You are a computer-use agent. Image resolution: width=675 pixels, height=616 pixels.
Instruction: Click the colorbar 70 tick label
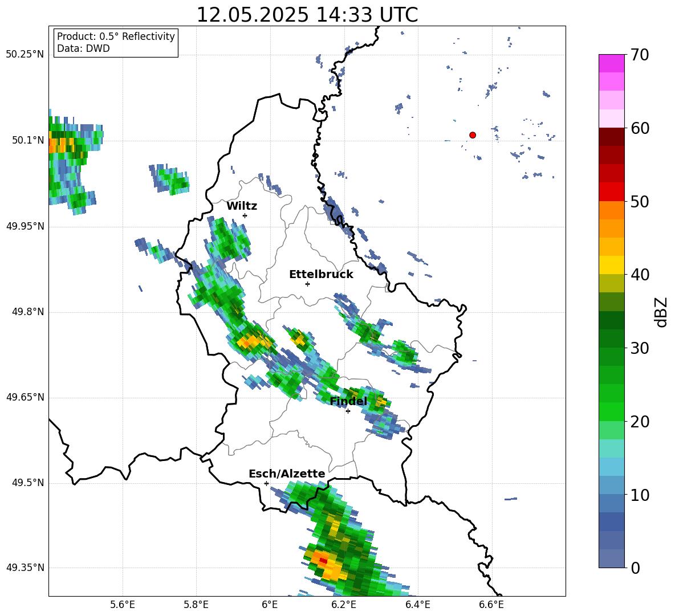[639, 55]
